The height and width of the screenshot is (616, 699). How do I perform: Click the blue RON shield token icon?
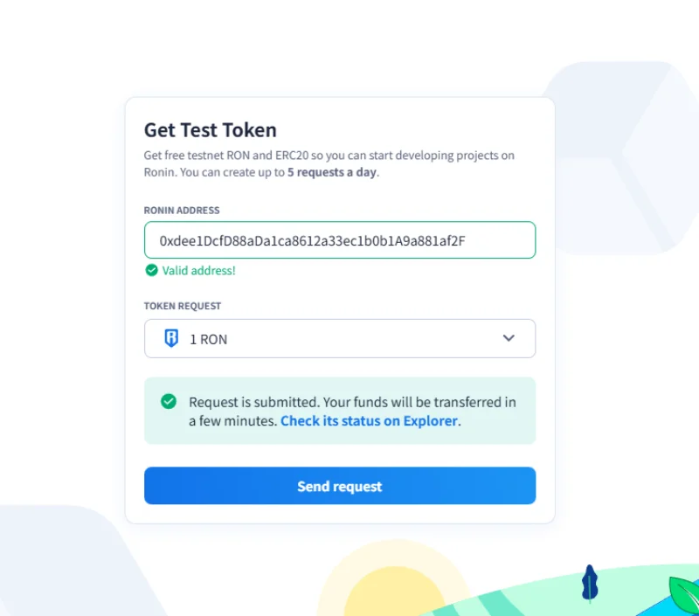coord(171,339)
